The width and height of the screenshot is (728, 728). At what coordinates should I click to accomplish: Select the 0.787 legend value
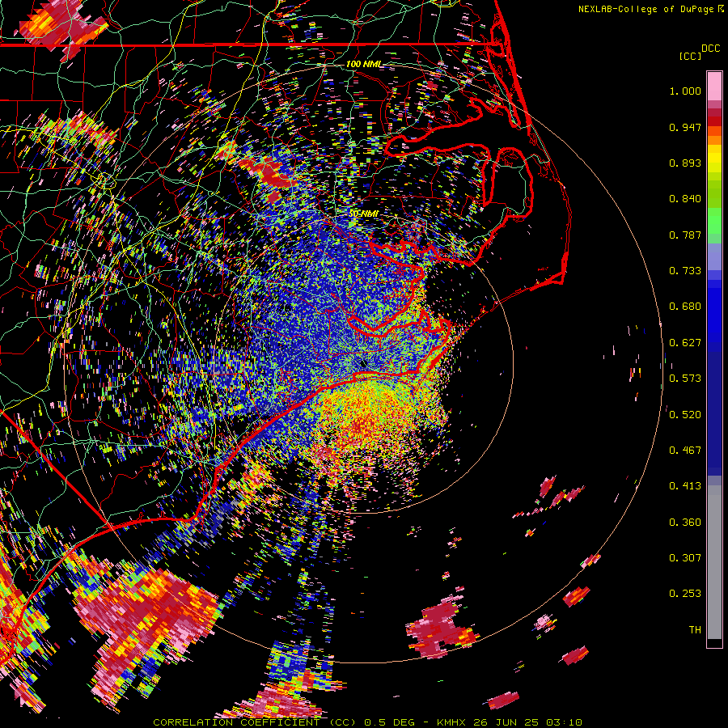685,235
